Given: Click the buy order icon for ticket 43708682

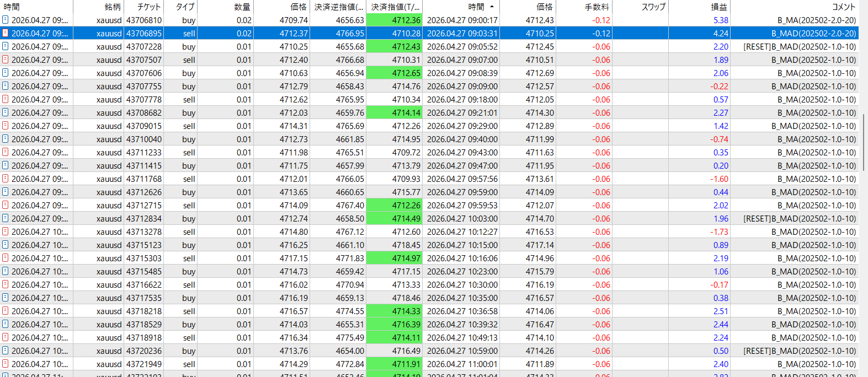Looking at the screenshot, I should 6,112.
